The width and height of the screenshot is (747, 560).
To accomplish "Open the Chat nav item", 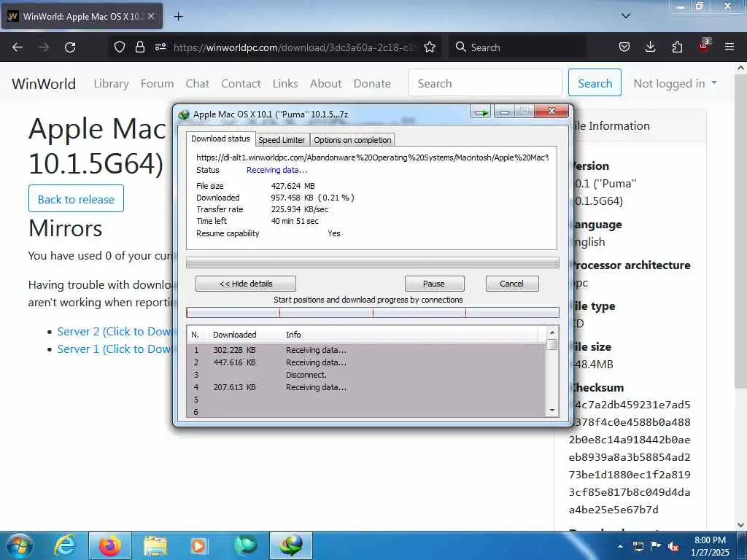I will pos(197,84).
